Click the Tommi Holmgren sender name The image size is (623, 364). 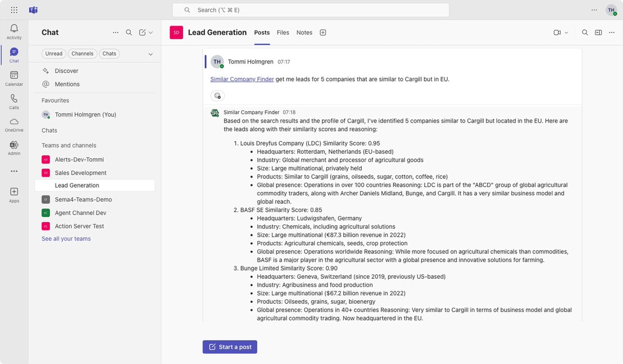tap(251, 62)
